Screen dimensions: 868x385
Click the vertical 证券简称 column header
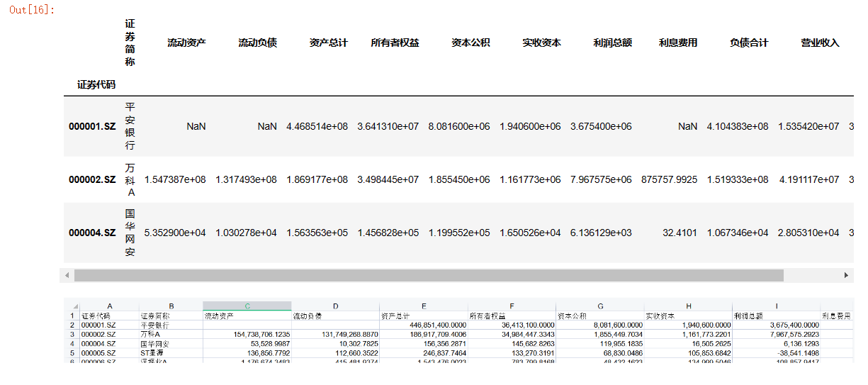tap(130, 43)
